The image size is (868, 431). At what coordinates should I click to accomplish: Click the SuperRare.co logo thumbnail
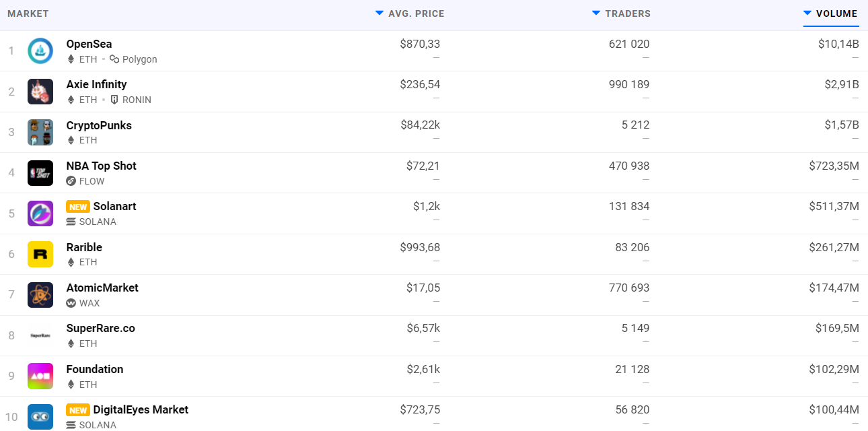[x=40, y=335]
